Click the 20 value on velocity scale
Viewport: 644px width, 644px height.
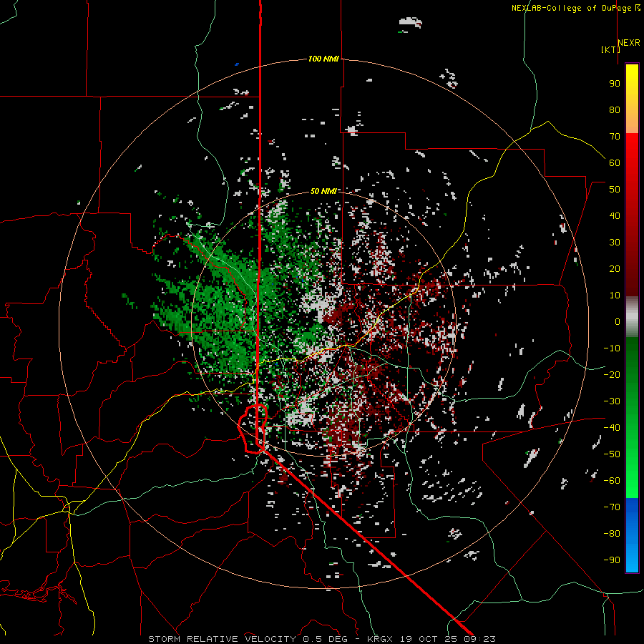click(x=615, y=268)
